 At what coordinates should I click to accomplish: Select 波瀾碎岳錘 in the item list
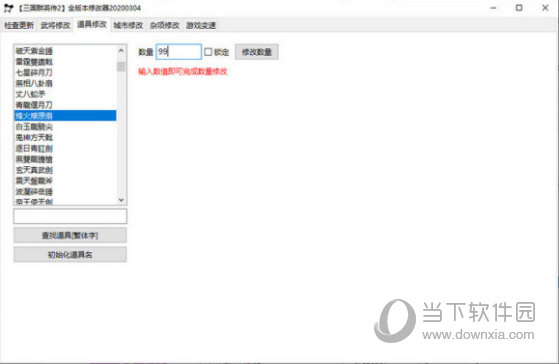click(65, 191)
